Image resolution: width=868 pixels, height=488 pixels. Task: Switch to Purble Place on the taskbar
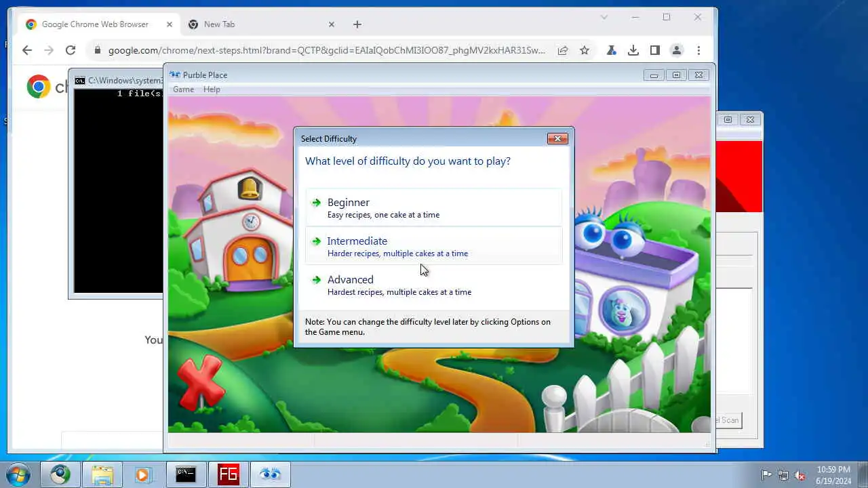coord(270,474)
